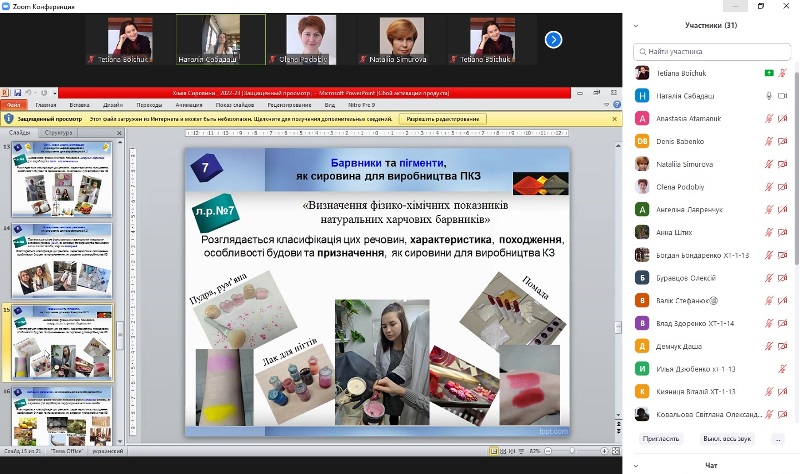Viewport: 800px width, 474px height.
Task: Click the Undo icon in PowerPoint toolbar
Action: click(x=29, y=93)
